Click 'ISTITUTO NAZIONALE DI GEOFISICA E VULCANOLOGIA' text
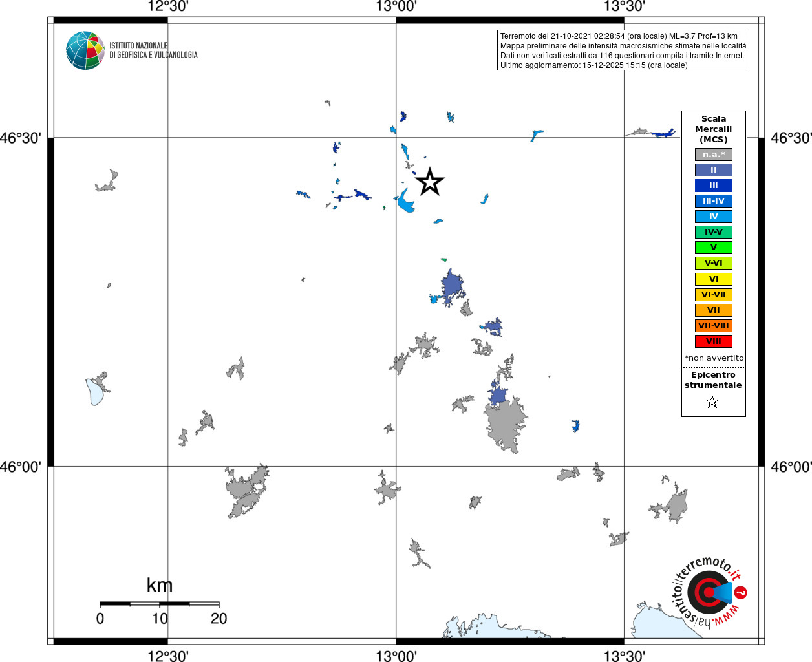The image size is (812, 662). (153, 50)
